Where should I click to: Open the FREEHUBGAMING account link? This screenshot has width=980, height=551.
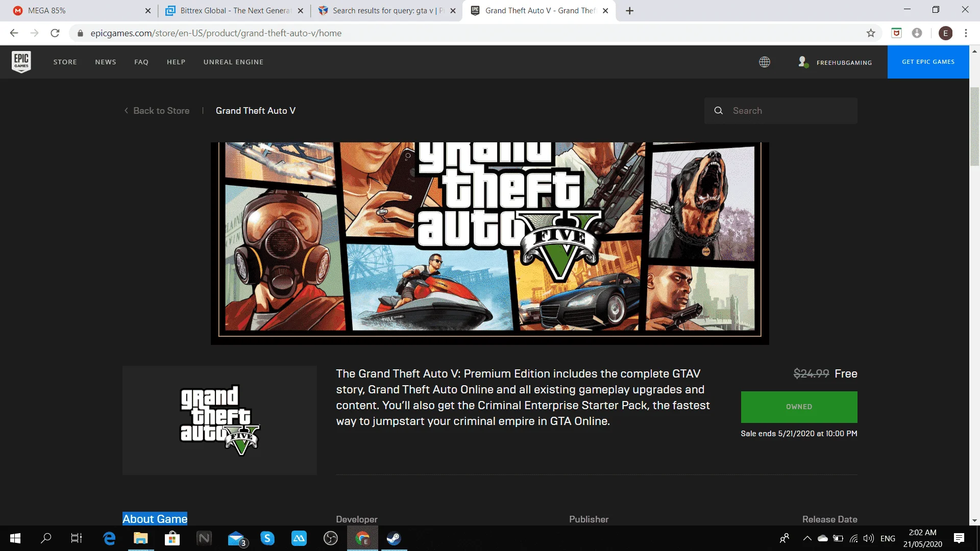pos(844,63)
